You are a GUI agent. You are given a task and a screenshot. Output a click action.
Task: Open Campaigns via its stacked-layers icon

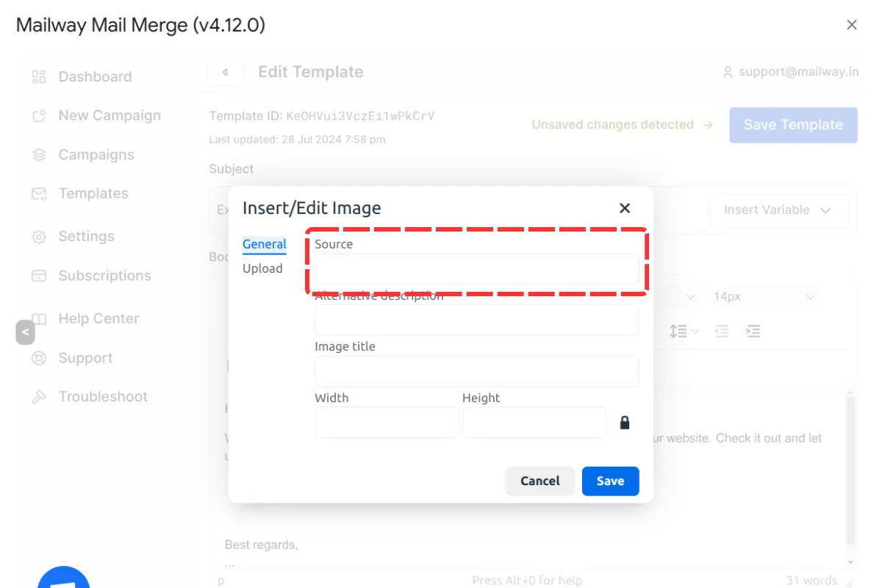(x=38, y=154)
